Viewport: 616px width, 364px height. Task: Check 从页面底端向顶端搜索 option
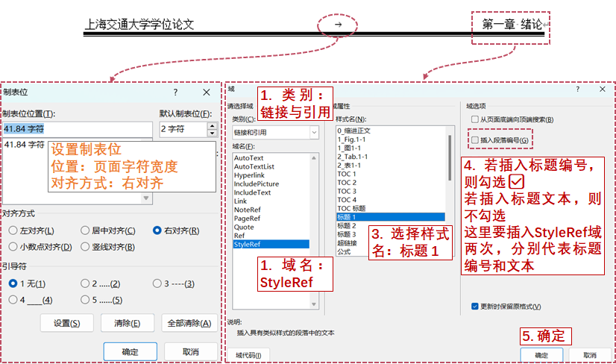[x=474, y=119]
